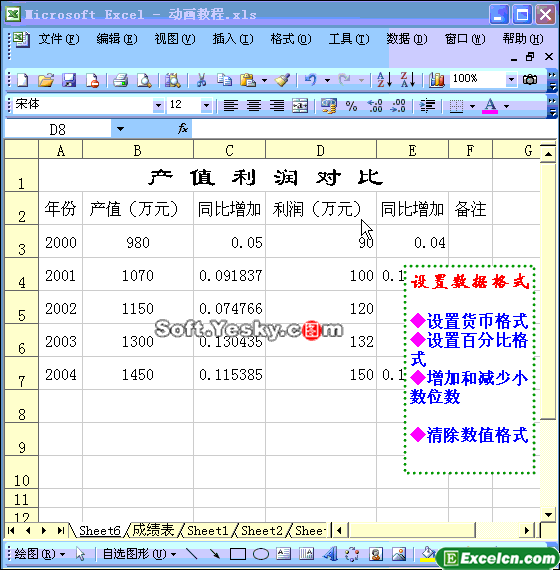Undo the last action
Image resolution: width=560 pixels, height=570 pixels.
pyautogui.click(x=310, y=80)
